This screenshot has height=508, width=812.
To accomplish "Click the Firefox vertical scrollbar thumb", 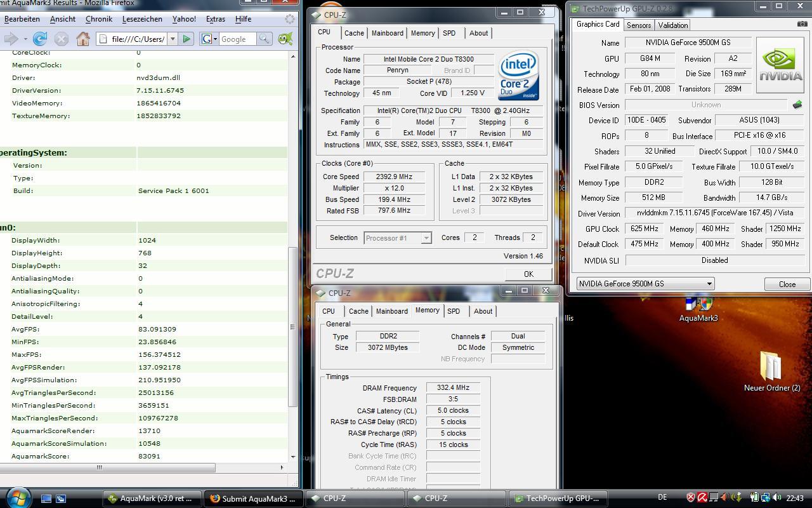I will point(292,327).
